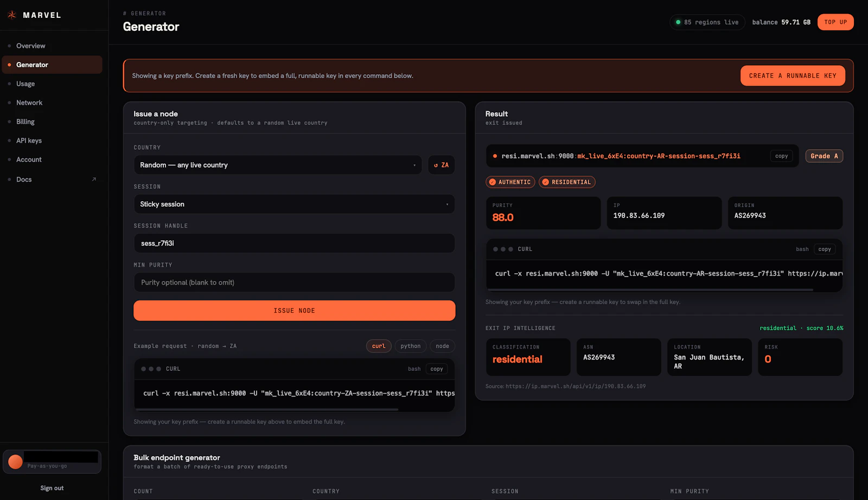The width and height of the screenshot is (868, 500).
Task: Click horizontal scrollbar under example curl command
Action: [266, 409]
